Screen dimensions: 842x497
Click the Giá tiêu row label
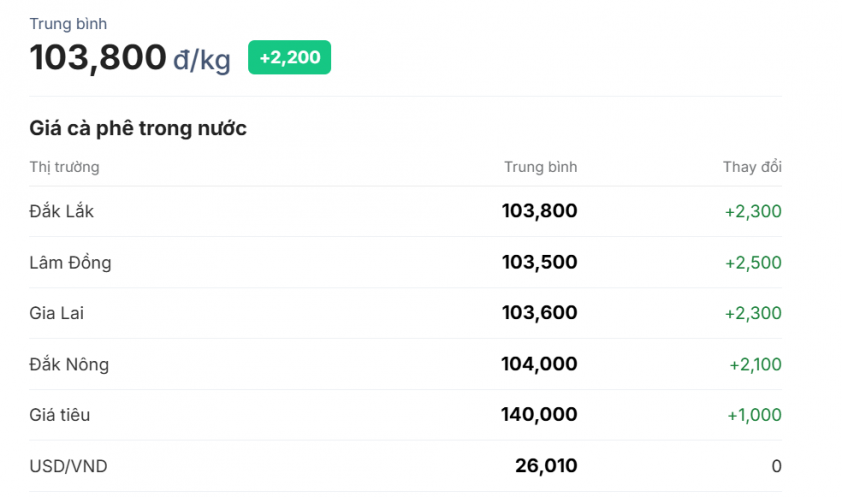pos(60,415)
